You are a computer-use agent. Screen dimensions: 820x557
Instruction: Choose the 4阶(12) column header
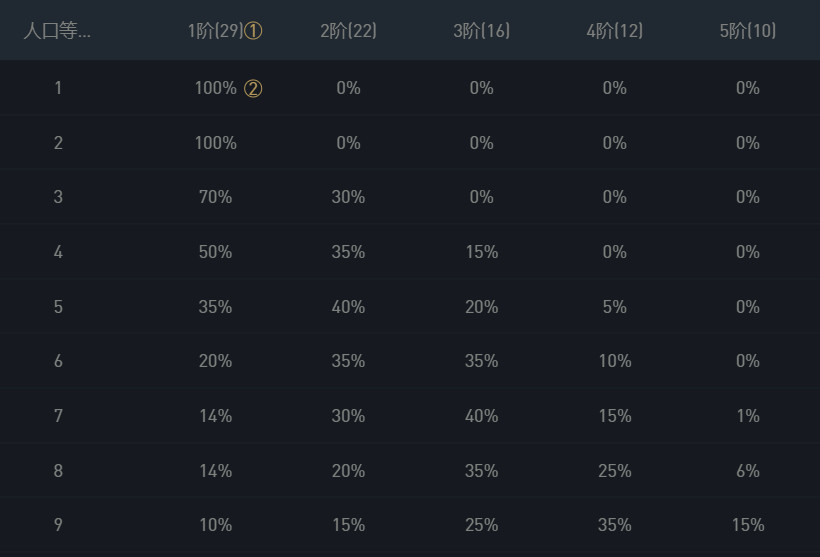(614, 31)
